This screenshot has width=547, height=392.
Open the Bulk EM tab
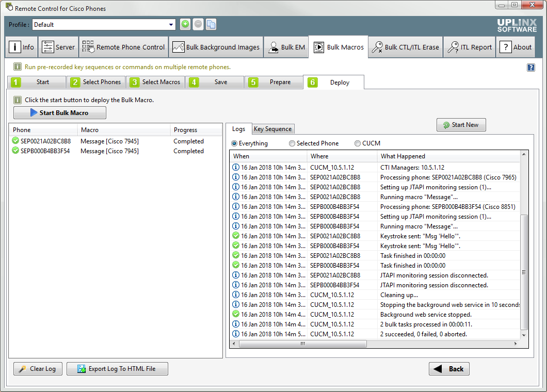pos(286,47)
